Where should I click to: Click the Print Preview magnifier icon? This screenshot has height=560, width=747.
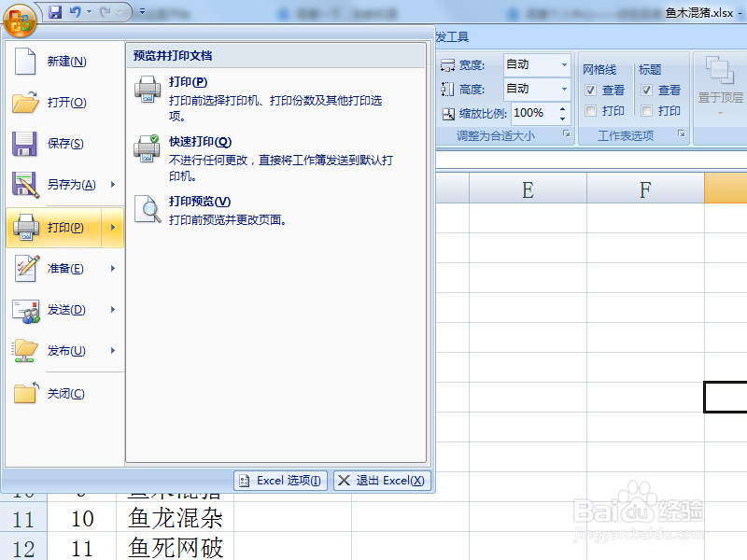pos(148,208)
